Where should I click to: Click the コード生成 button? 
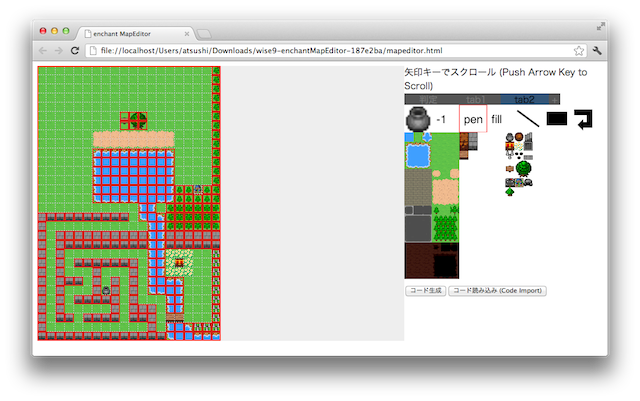pos(424,290)
